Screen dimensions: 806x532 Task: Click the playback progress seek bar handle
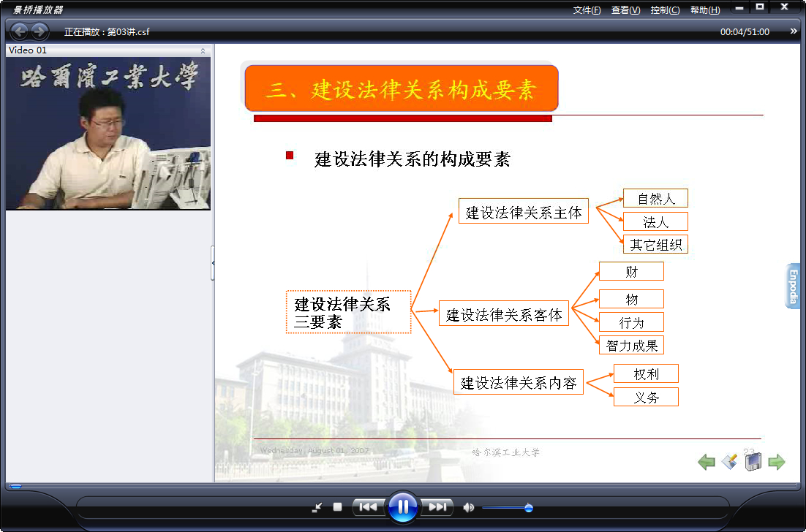pos(15,486)
